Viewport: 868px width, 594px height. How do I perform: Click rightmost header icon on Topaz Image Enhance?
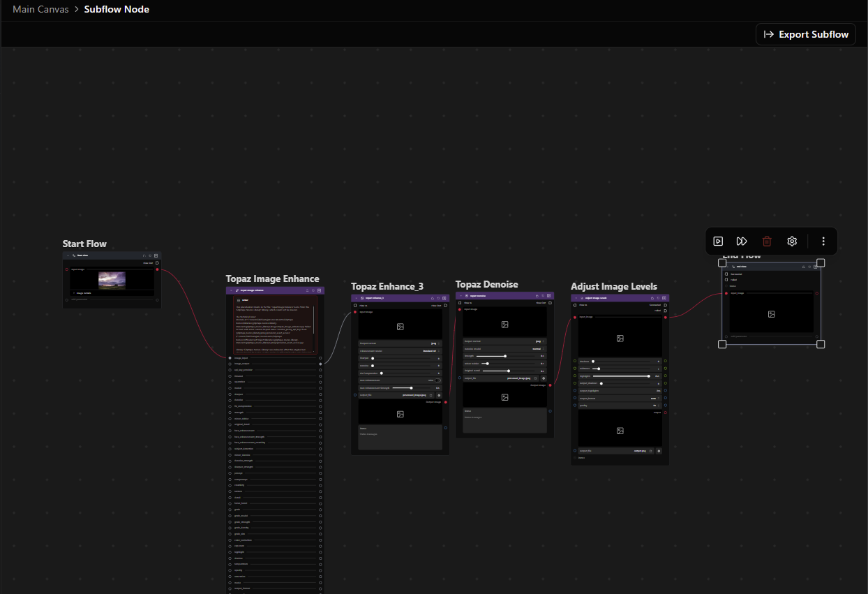pyautogui.click(x=319, y=290)
